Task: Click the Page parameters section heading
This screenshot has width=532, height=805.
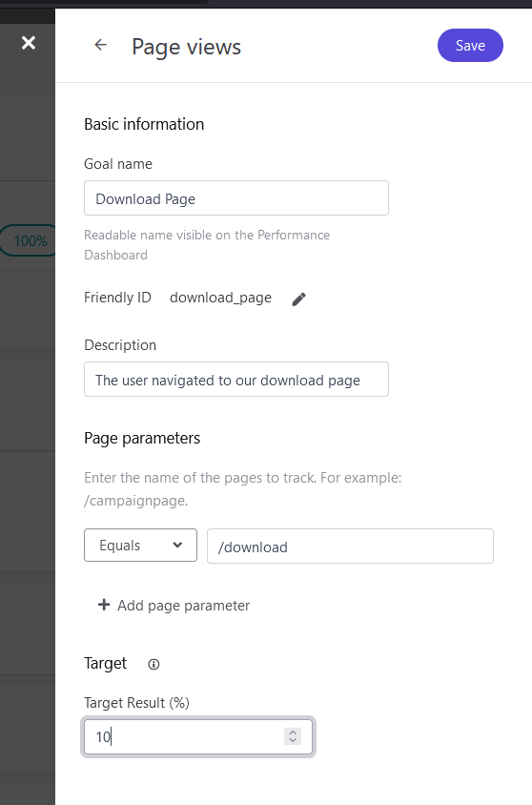Action: (x=142, y=439)
